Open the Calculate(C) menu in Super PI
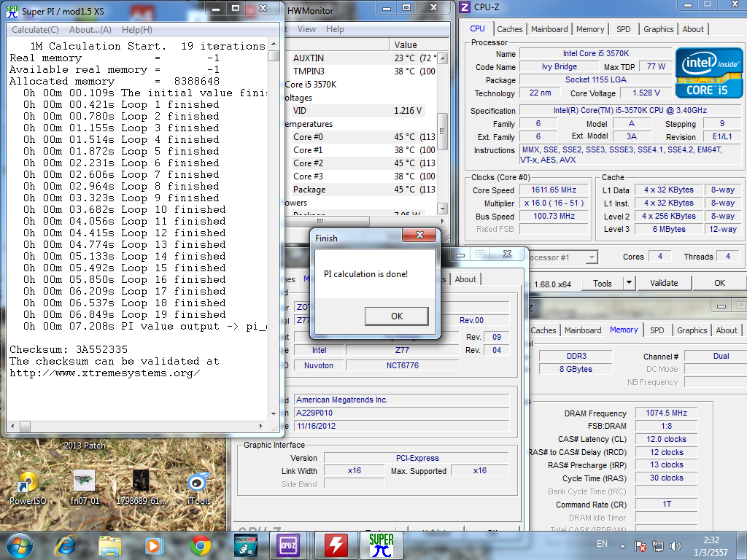747x560 pixels. point(35,30)
